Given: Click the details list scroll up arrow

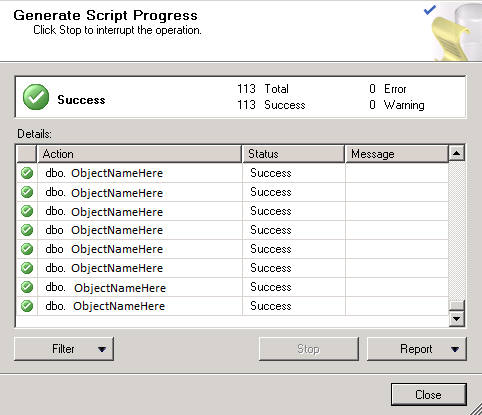Looking at the screenshot, I should [457, 153].
